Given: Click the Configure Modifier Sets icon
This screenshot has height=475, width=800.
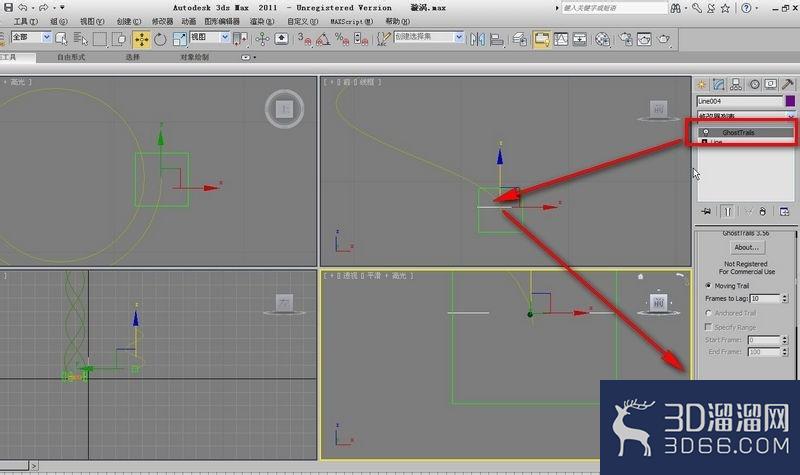Looking at the screenshot, I should pyautogui.click(x=784, y=211).
